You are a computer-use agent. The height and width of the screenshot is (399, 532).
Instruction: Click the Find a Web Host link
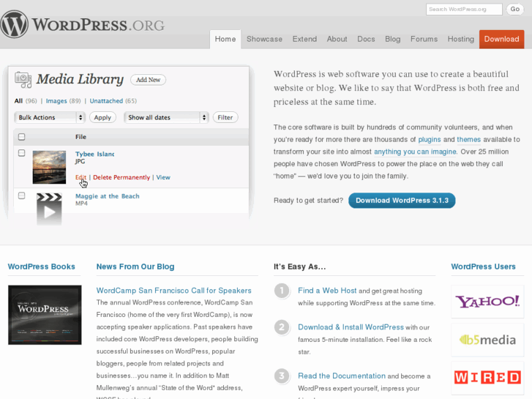(327, 291)
